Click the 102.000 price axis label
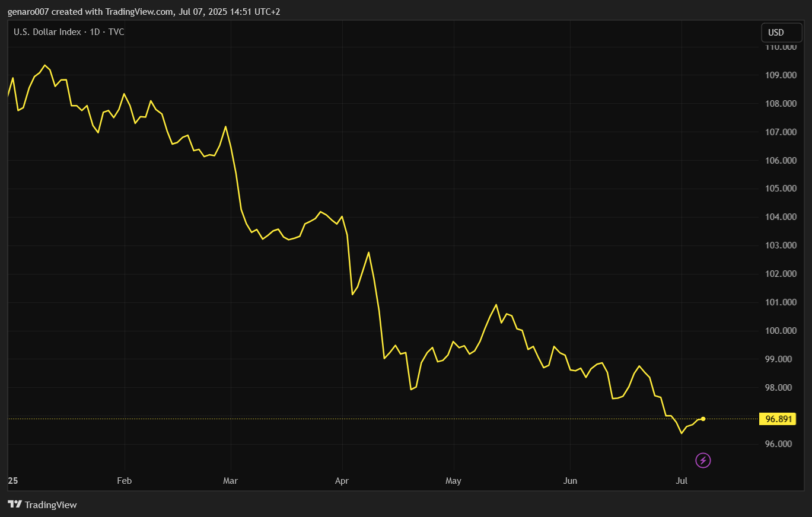The width and height of the screenshot is (812, 517). pyautogui.click(x=781, y=274)
